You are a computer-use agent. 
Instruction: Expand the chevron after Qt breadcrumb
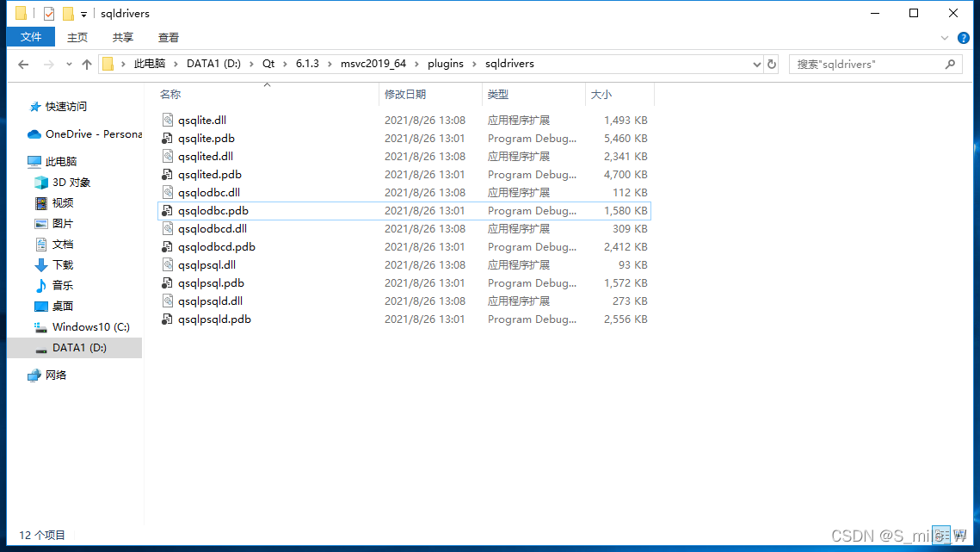pos(285,64)
